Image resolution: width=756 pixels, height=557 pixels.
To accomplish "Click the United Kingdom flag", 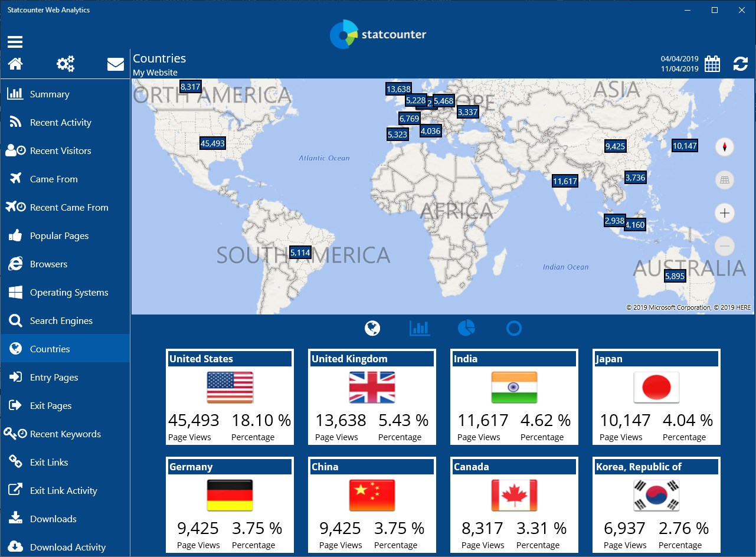I will 372,387.
